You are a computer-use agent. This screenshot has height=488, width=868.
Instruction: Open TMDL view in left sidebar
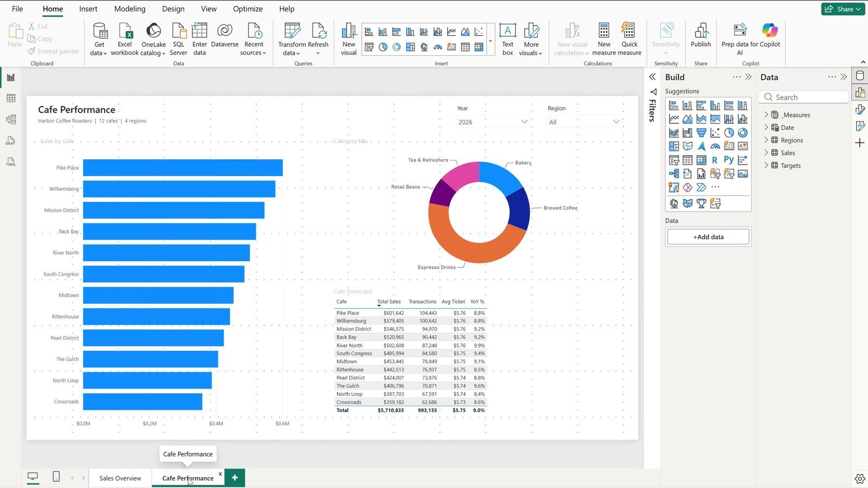[11, 162]
